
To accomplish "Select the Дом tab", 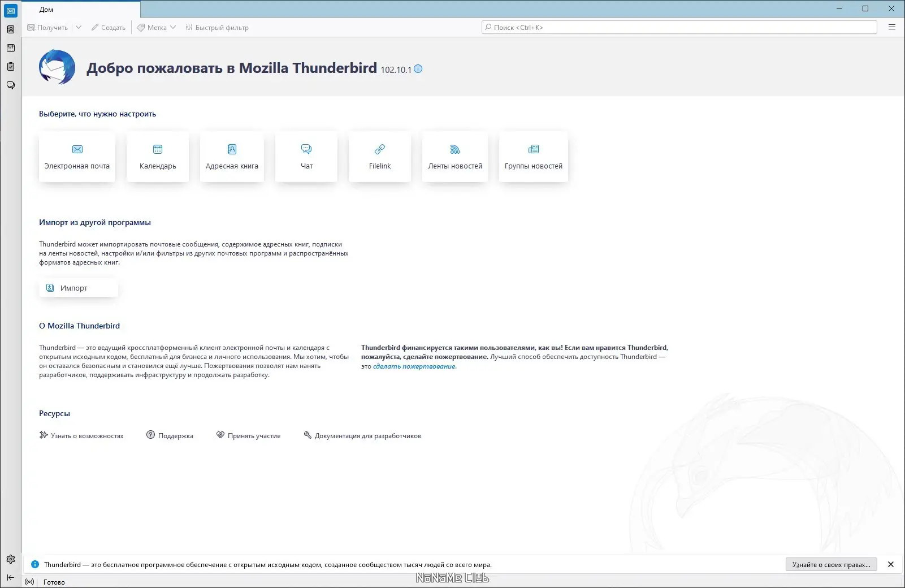I will pyautogui.click(x=81, y=10).
